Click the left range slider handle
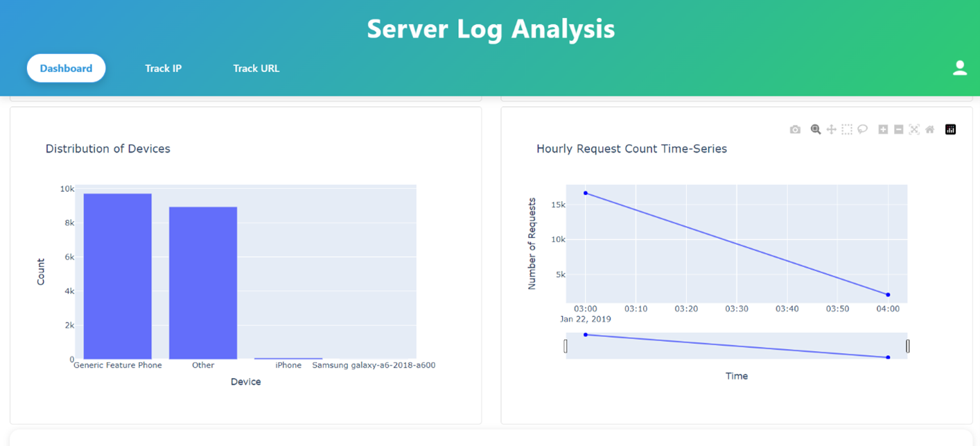980x446 pixels. 566,345
